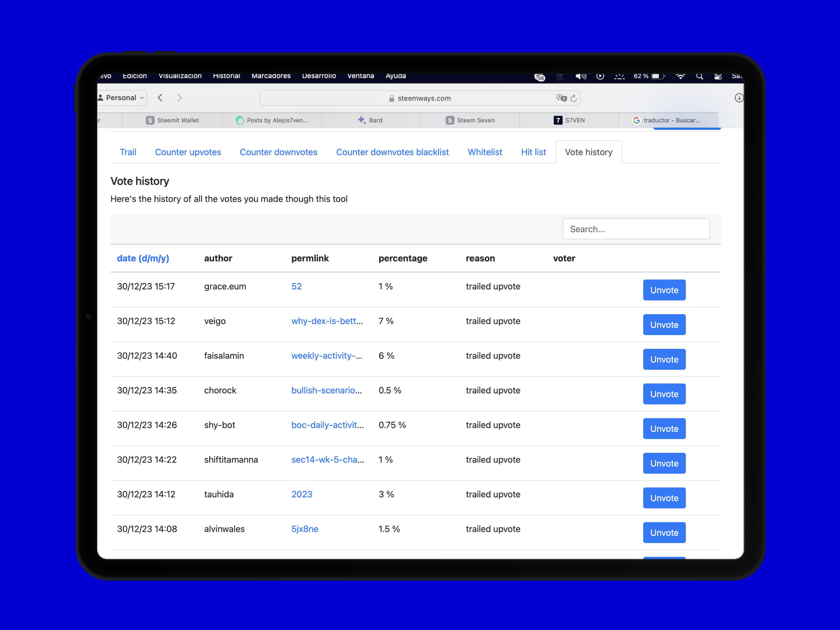The image size is (840, 630).
Task: Open the Ventana menu
Action: coord(361,76)
